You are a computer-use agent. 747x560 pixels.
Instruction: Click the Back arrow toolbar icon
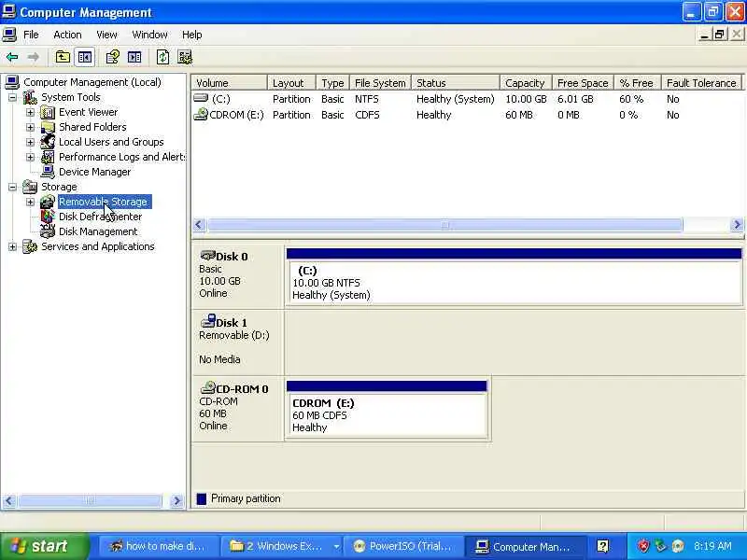coord(12,57)
